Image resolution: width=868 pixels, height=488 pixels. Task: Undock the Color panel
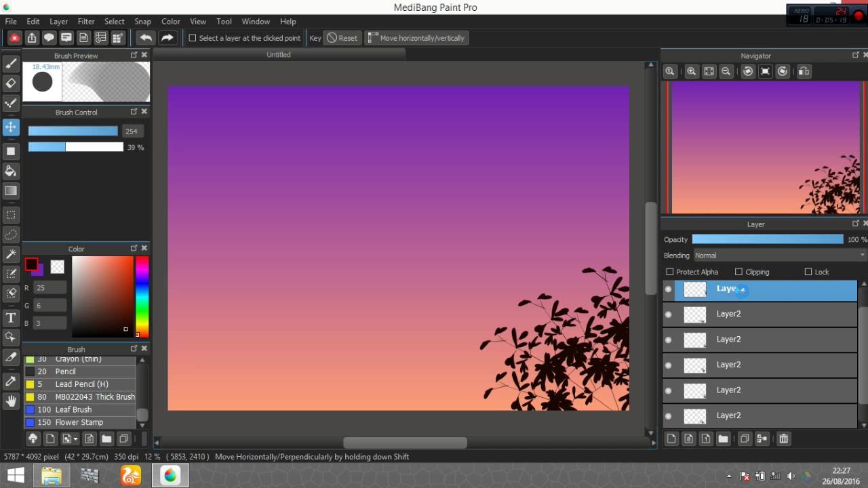(x=134, y=248)
